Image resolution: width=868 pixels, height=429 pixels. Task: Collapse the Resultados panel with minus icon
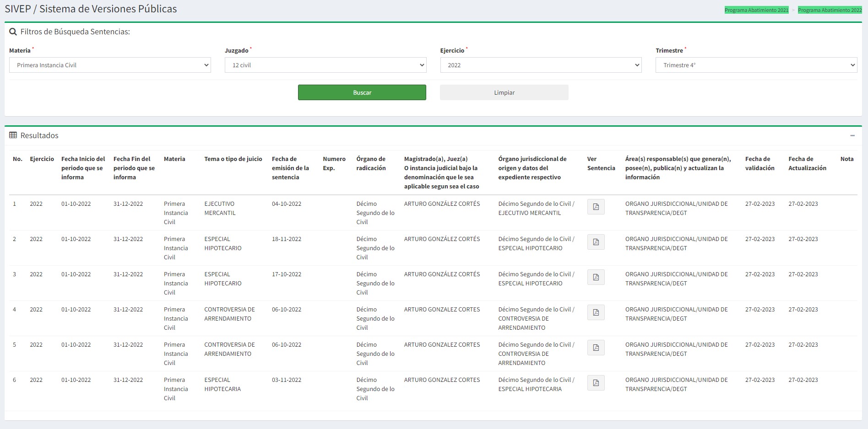pyautogui.click(x=852, y=135)
